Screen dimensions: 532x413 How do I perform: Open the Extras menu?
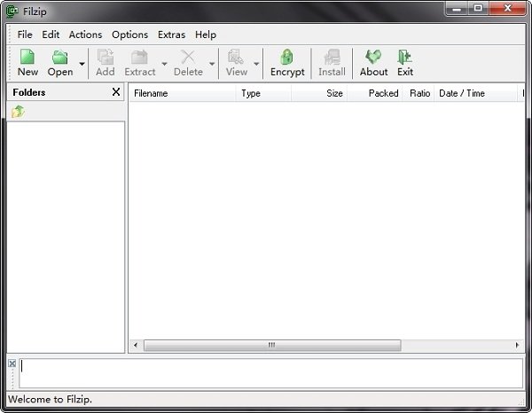pyautogui.click(x=172, y=35)
